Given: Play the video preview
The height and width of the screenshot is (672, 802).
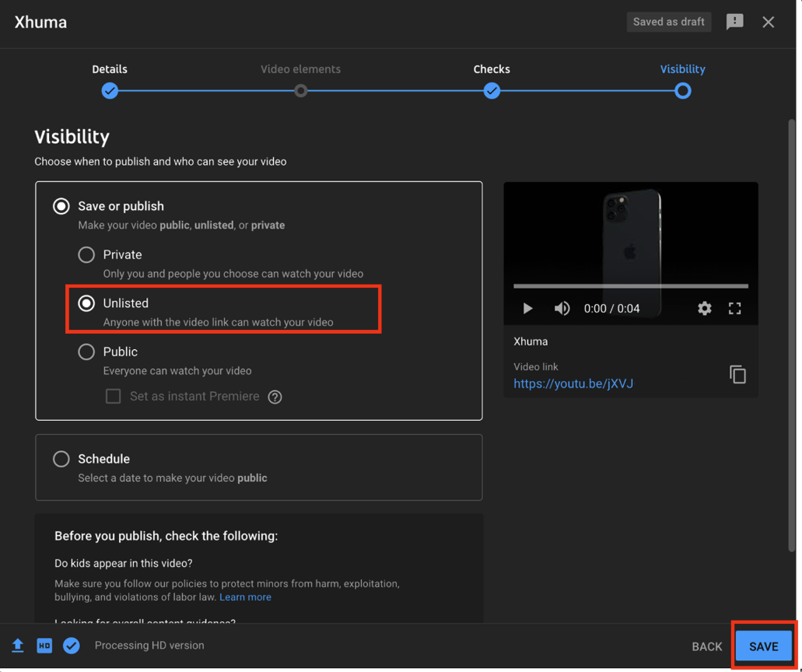Looking at the screenshot, I should 527,308.
